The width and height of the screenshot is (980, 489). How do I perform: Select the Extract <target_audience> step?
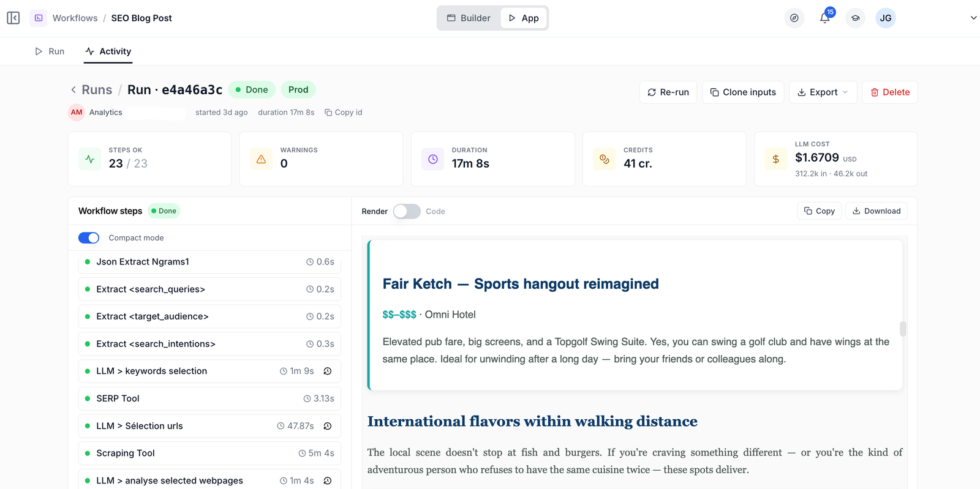(x=209, y=316)
